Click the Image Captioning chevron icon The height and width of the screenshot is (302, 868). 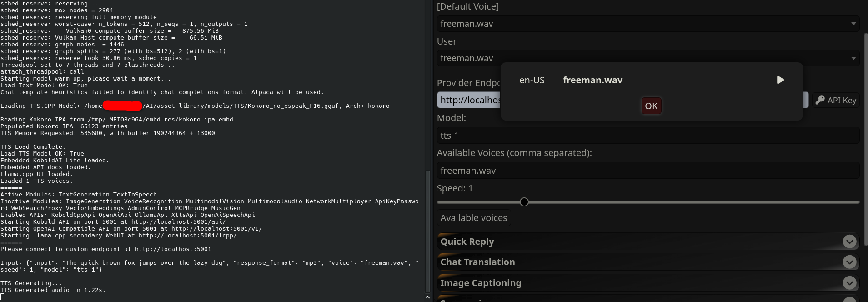tap(849, 283)
